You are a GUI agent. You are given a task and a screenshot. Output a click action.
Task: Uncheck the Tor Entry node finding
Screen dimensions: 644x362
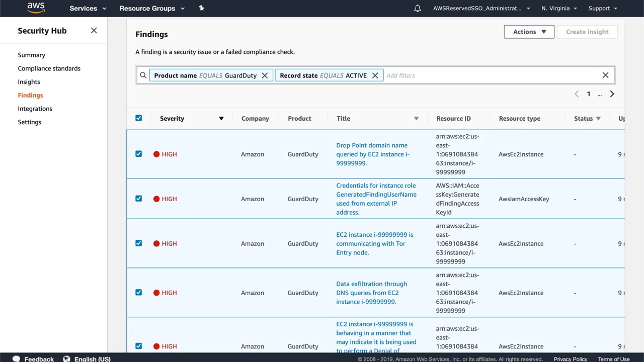tap(138, 243)
